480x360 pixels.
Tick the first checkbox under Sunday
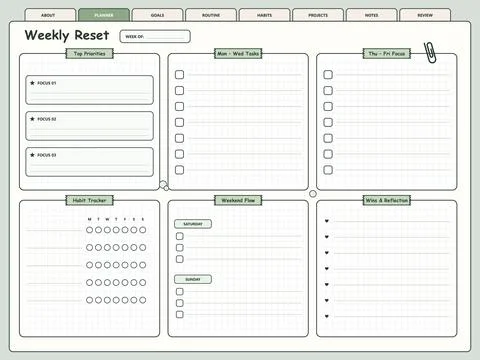click(x=180, y=291)
